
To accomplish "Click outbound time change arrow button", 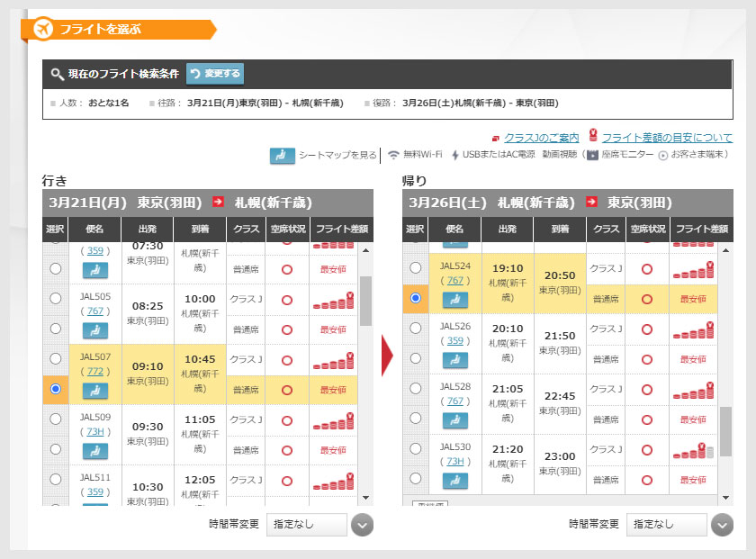I will (x=363, y=525).
